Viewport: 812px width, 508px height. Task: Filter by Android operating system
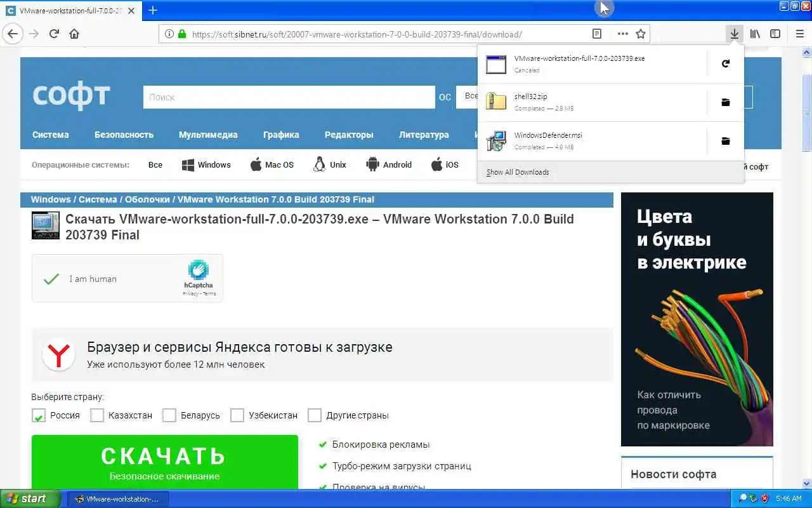point(389,164)
